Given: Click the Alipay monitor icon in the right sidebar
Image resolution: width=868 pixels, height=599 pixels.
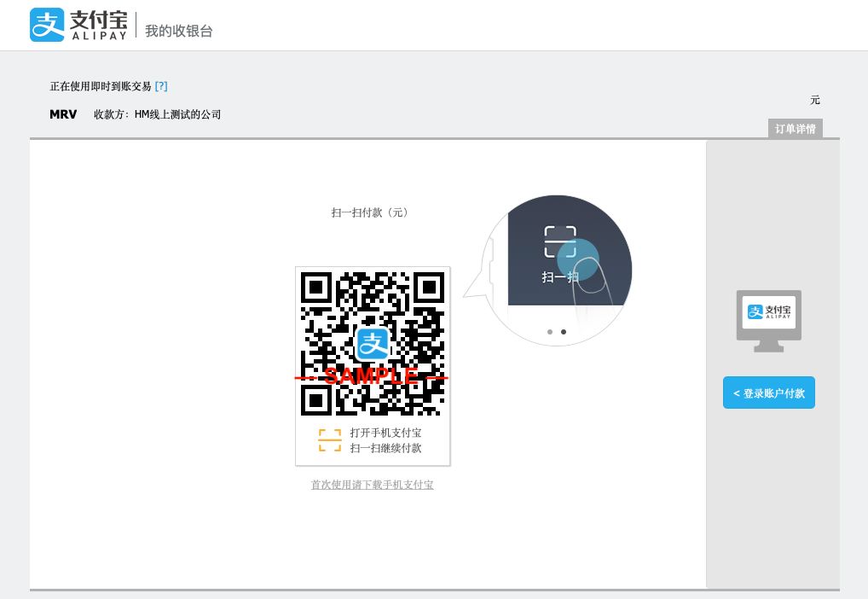Looking at the screenshot, I should coord(768,321).
